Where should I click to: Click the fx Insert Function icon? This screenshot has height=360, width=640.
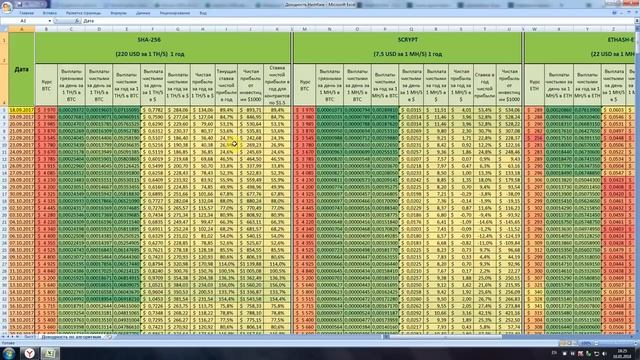pos(77,21)
